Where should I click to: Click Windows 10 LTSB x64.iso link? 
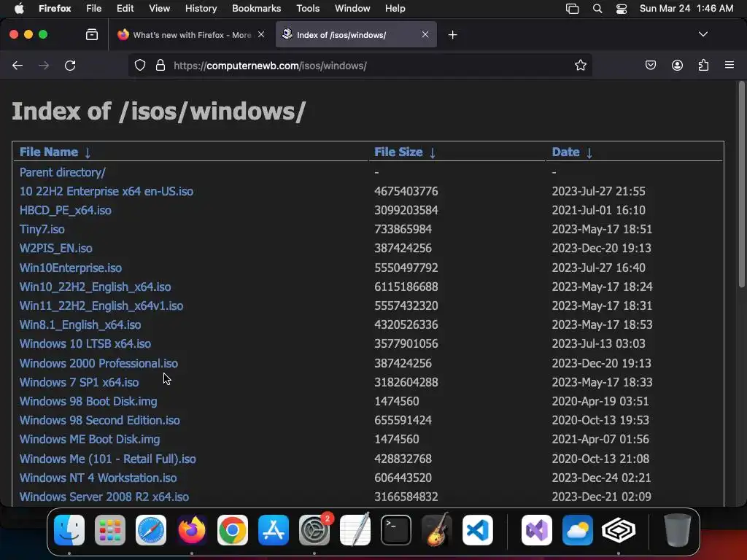(85, 344)
